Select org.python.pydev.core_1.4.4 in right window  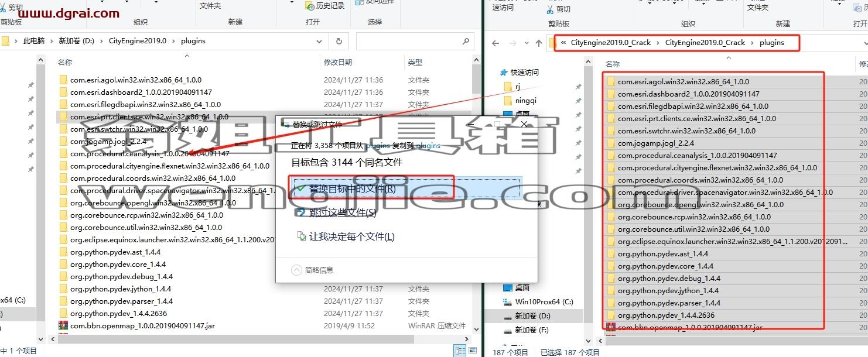click(666, 266)
